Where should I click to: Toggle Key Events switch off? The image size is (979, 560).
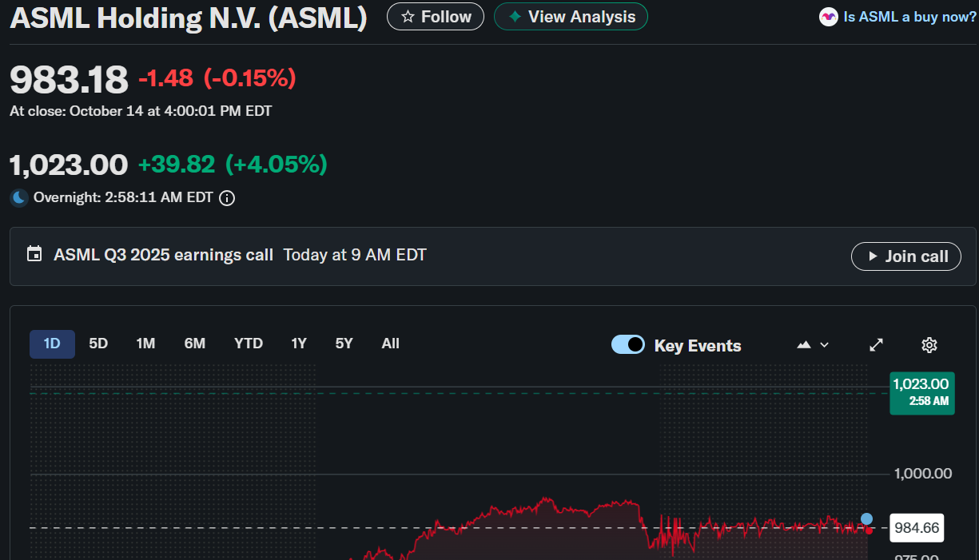tap(628, 345)
